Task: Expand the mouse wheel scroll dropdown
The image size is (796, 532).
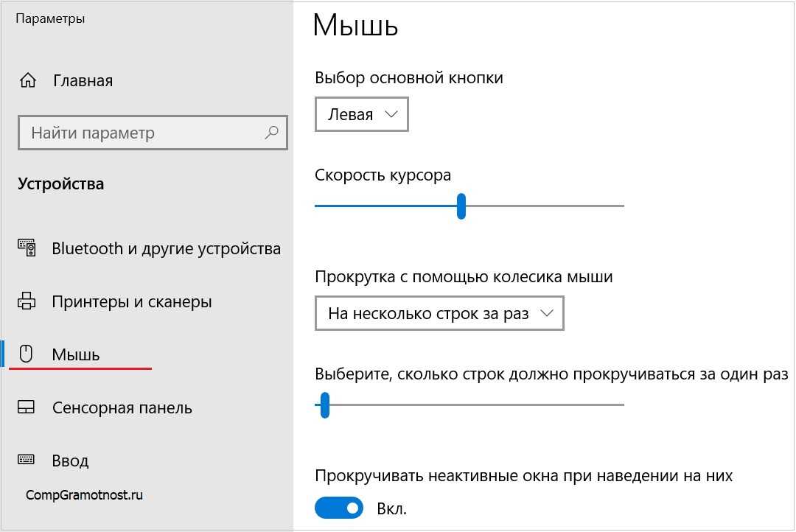Action: coord(439,313)
